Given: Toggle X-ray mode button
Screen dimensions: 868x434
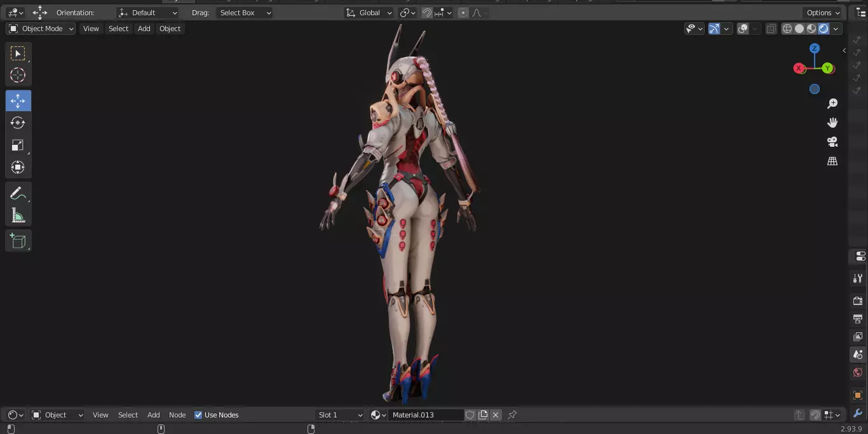Looking at the screenshot, I should 771,29.
